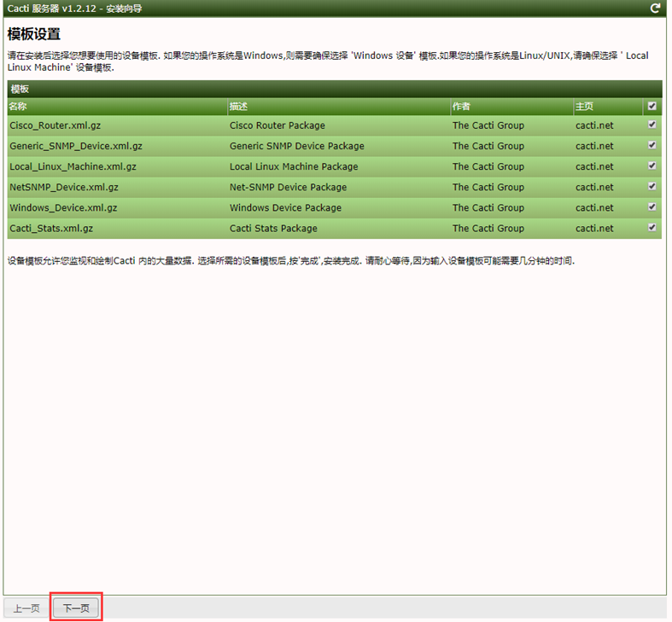Uncheck the Cisco_Router.xml.gz template checkbox
Screen dimensions: 672x622
point(652,125)
